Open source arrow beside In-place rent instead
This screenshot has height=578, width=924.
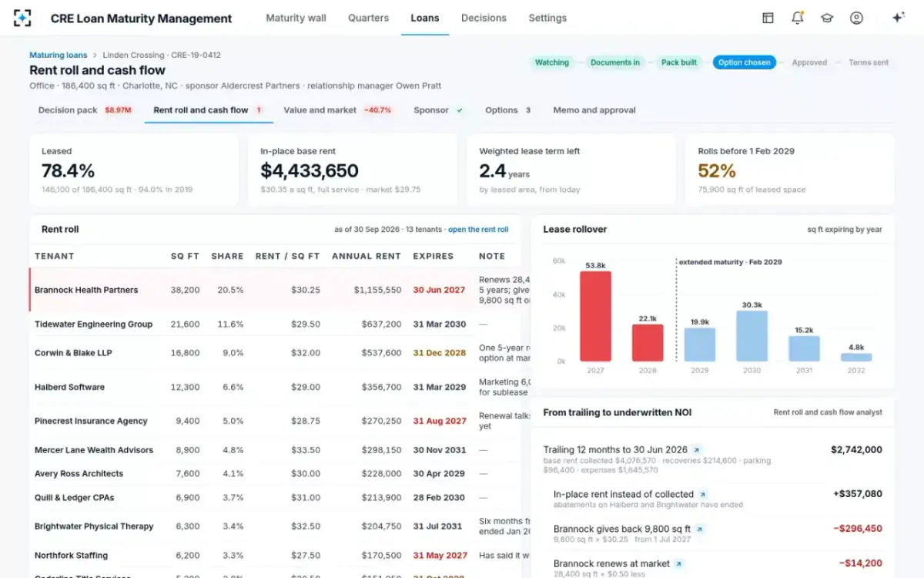[x=703, y=495]
